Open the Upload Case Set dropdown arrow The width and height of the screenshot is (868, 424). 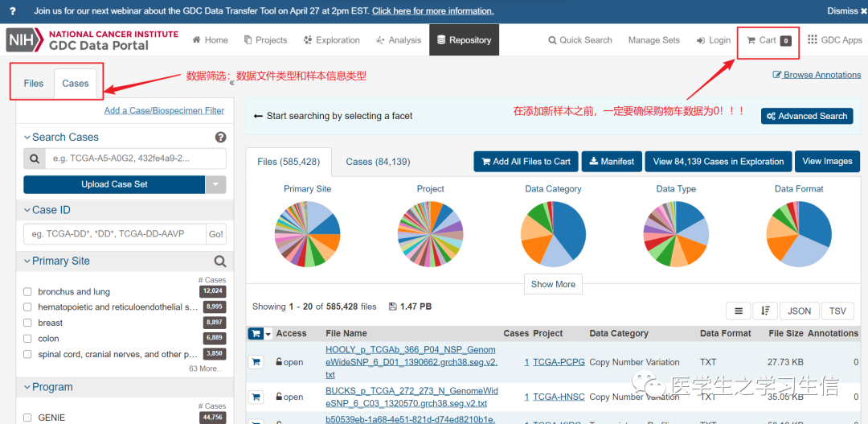pyautogui.click(x=216, y=184)
